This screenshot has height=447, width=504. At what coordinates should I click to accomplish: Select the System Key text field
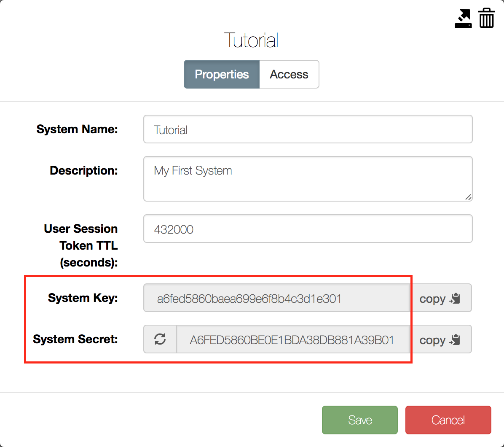pyautogui.click(x=276, y=298)
